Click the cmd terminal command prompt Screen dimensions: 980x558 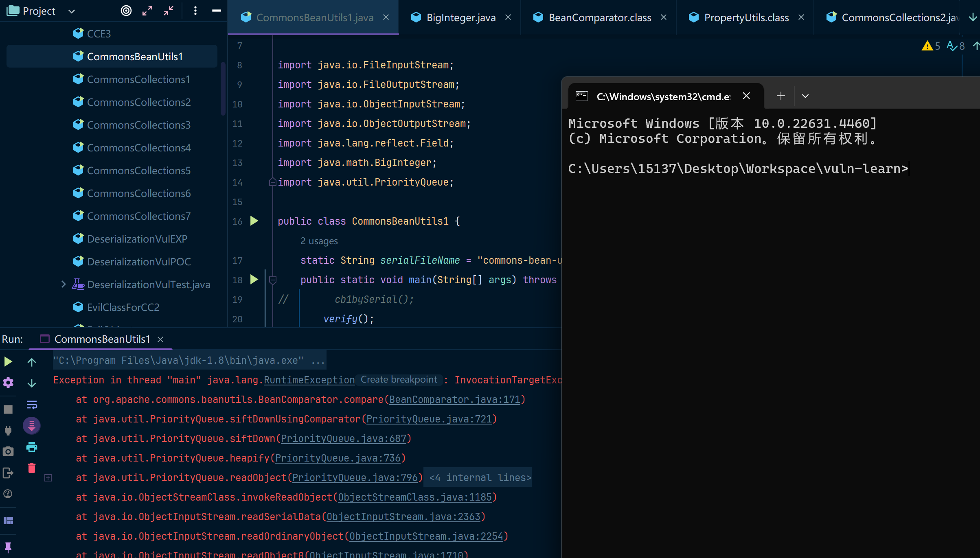pos(738,168)
